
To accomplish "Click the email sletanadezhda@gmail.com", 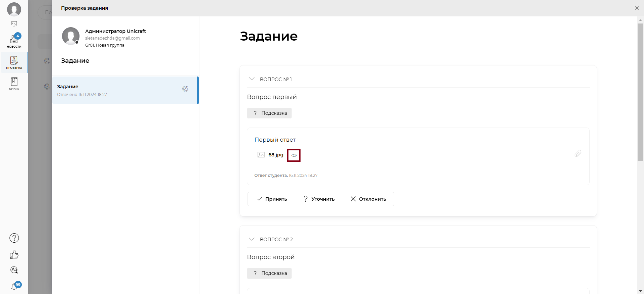I will (112, 38).
